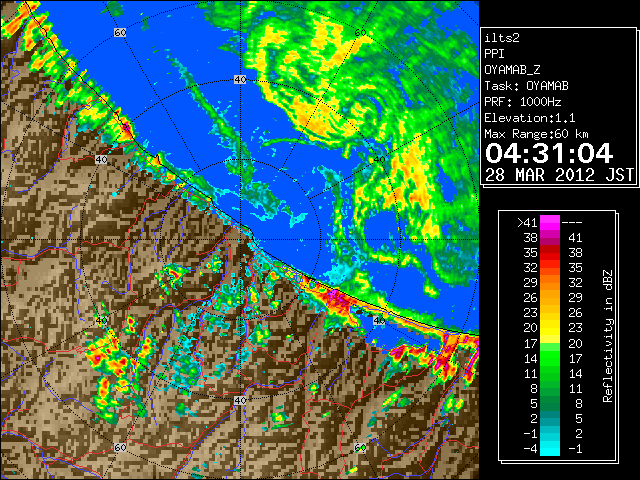Pick the yellow 20–23 dBZ legend swatch

click(550, 328)
